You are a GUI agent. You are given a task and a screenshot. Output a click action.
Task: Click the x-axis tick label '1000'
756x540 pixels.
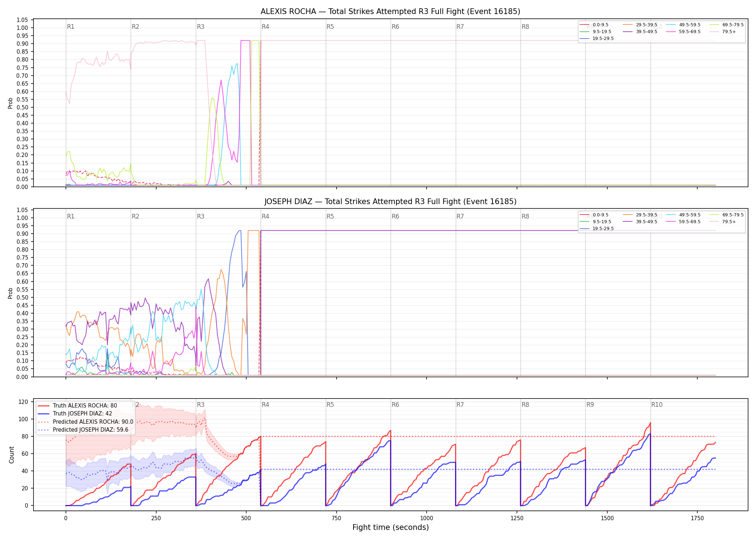(427, 518)
